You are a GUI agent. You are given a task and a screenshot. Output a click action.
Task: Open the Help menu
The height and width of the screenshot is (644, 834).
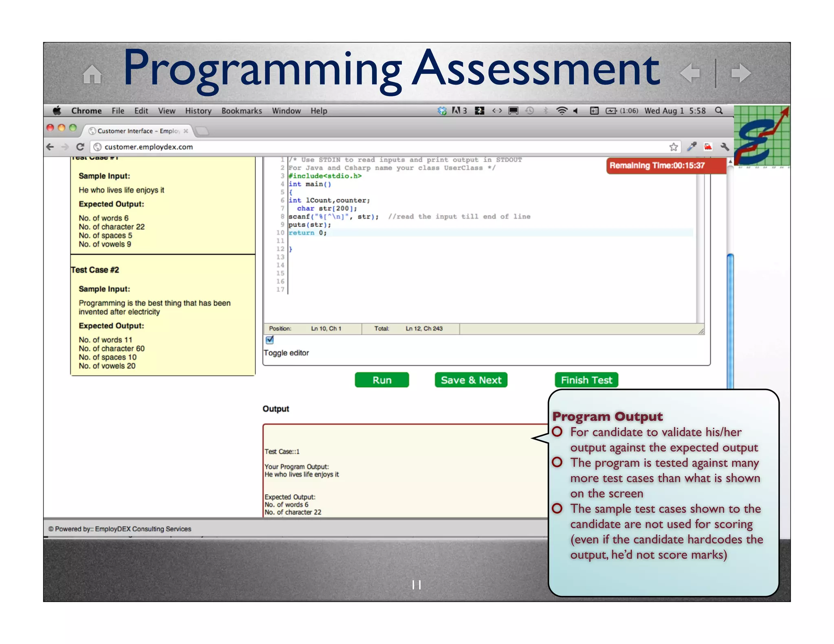tap(319, 111)
